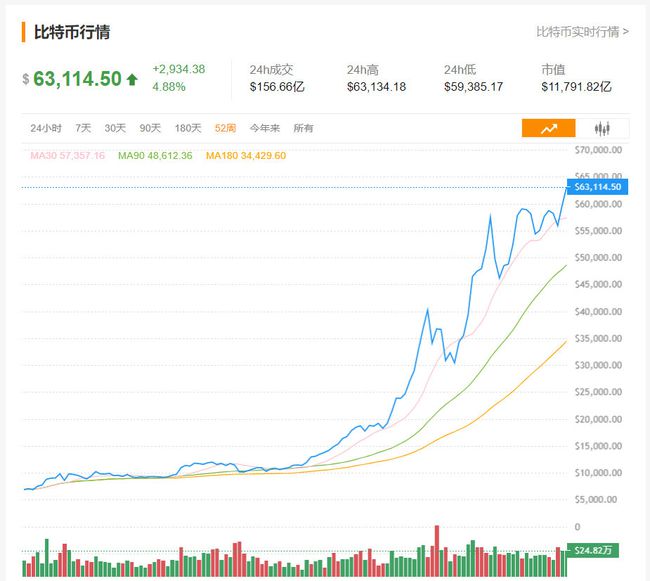Click the 市值 value $11,791.82亿
The width and height of the screenshot is (650, 581).
(576, 87)
